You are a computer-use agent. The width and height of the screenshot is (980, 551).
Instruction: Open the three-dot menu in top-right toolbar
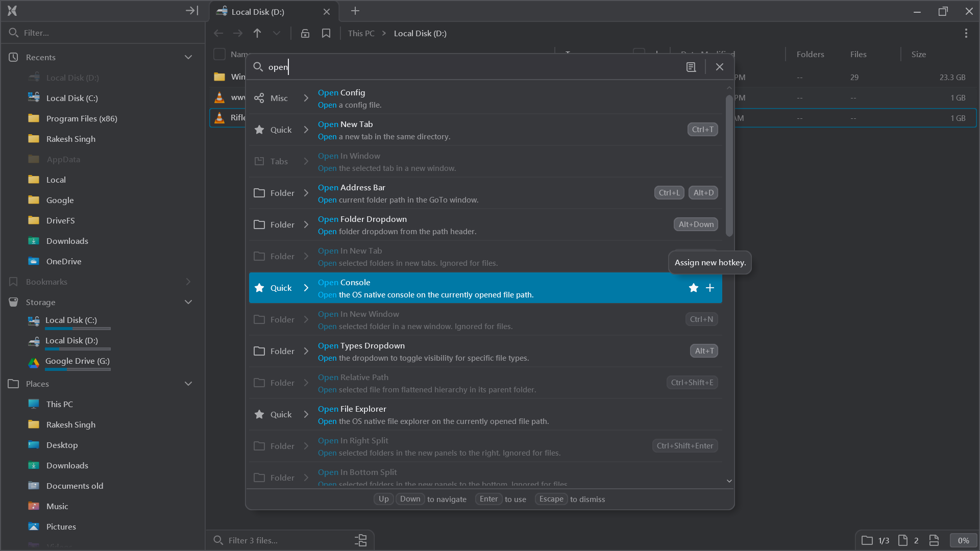[966, 33]
